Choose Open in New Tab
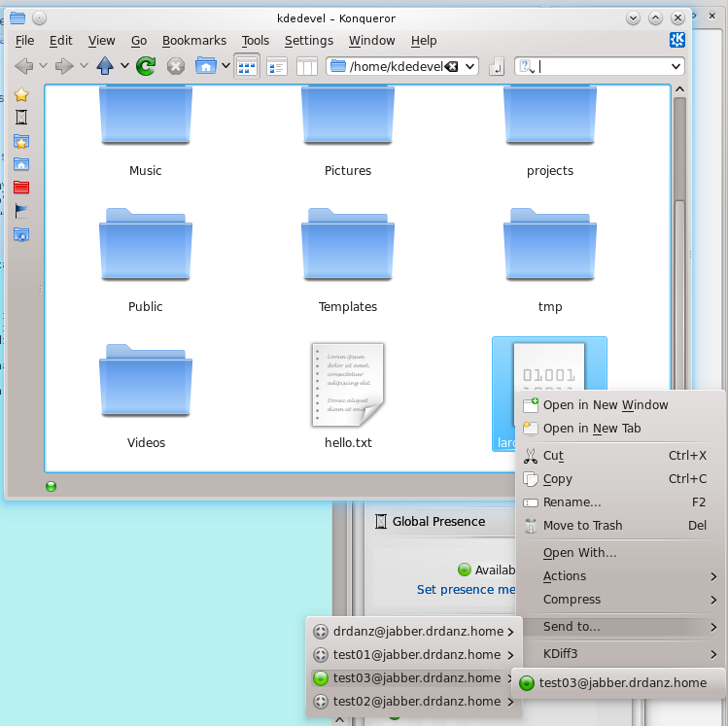The width and height of the screenshot is (728, 726). (620, 428)
